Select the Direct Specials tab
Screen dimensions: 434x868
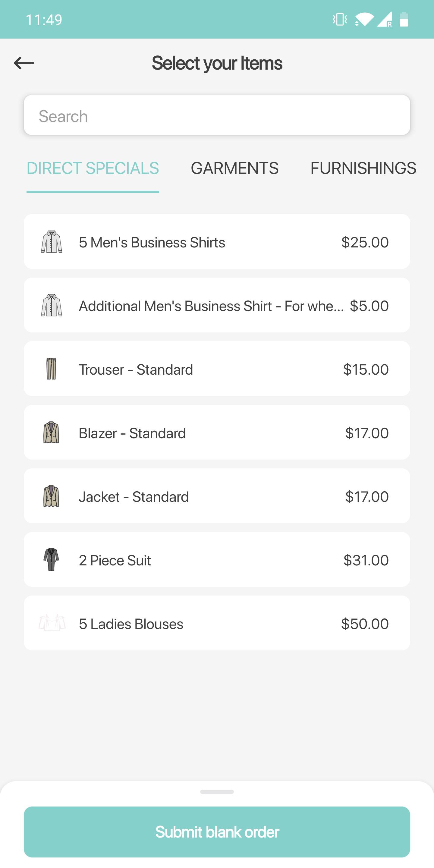click(x=93, y=168)
